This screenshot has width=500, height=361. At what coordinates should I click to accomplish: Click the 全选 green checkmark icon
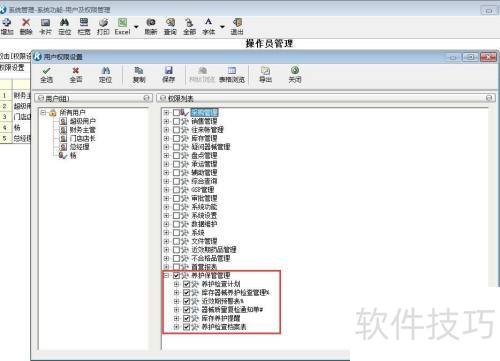[46, 70]
